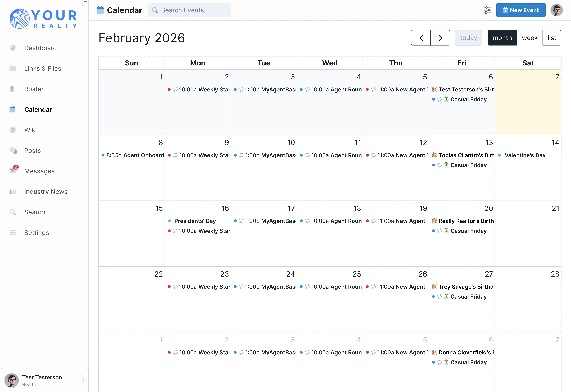571x392 pixels.
Task: Open Settings in the sidebar
Action: coord(36,233)
